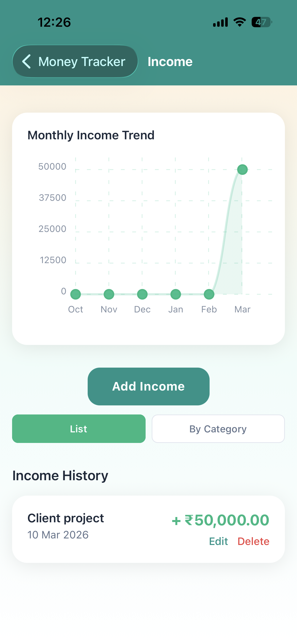Edit the Client project entry
297x644 pixels.
[218, 541]
